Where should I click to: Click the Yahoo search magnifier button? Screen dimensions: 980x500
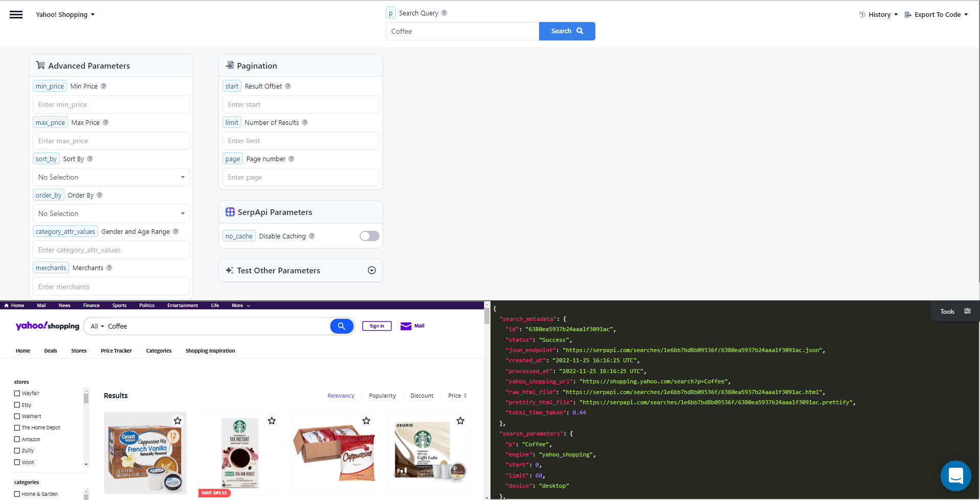[342, 326]
